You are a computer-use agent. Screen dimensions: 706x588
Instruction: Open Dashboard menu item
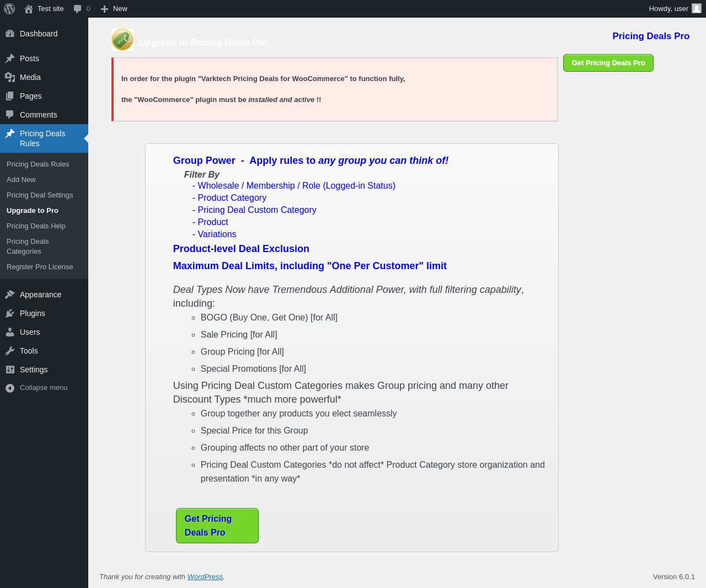pos(44,34)
